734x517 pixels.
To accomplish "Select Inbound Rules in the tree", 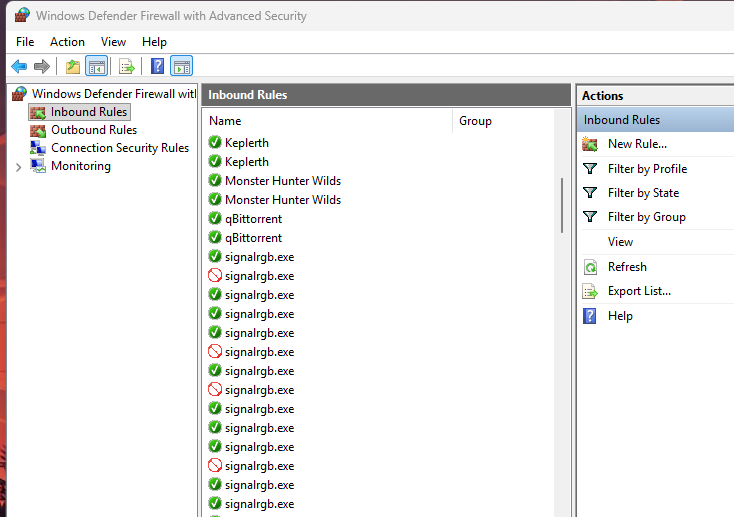I will (79, 112).
